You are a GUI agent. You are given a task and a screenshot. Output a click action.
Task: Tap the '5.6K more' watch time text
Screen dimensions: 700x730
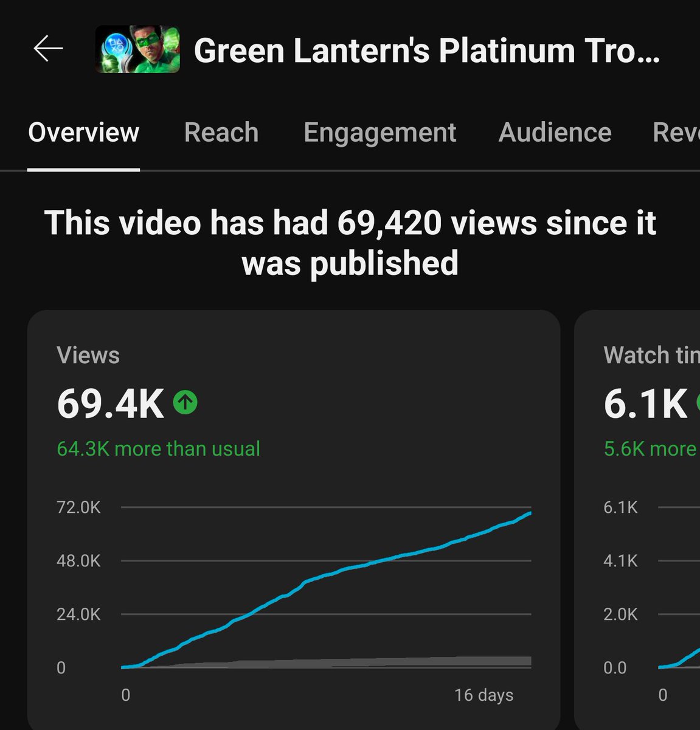click(x=650, y=449)
